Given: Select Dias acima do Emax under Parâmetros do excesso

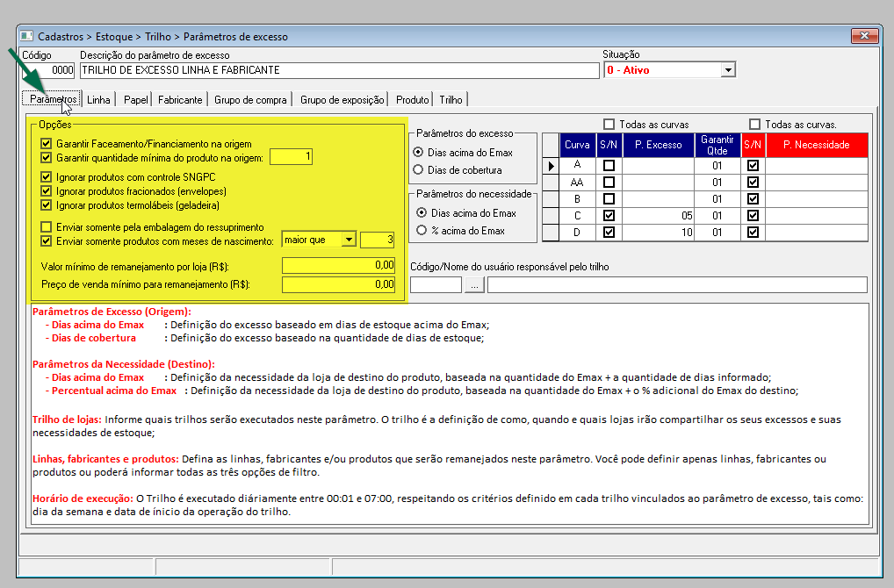Looking at the screenshot, I should click(x=419, y=152).
